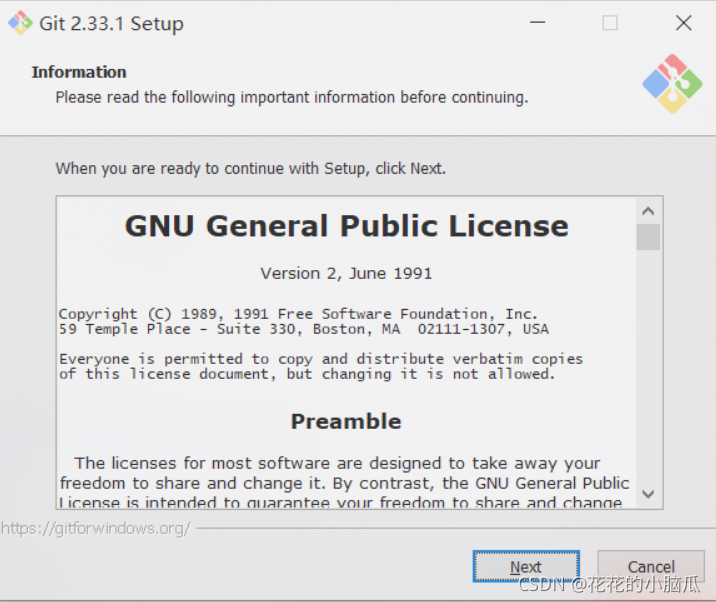Click the 'GNU General Public License' heading

point(347,226)
